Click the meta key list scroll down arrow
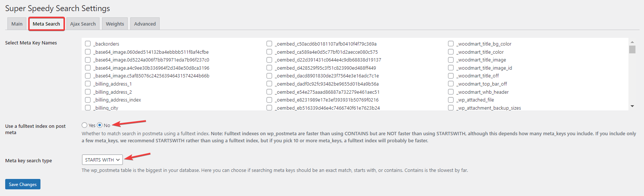 [632, 106]
